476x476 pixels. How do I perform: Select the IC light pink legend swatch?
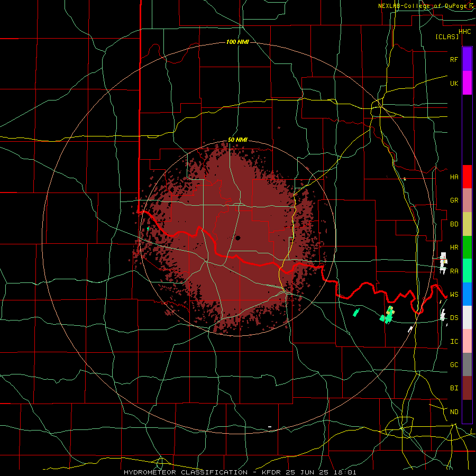[x=467, y=341]
